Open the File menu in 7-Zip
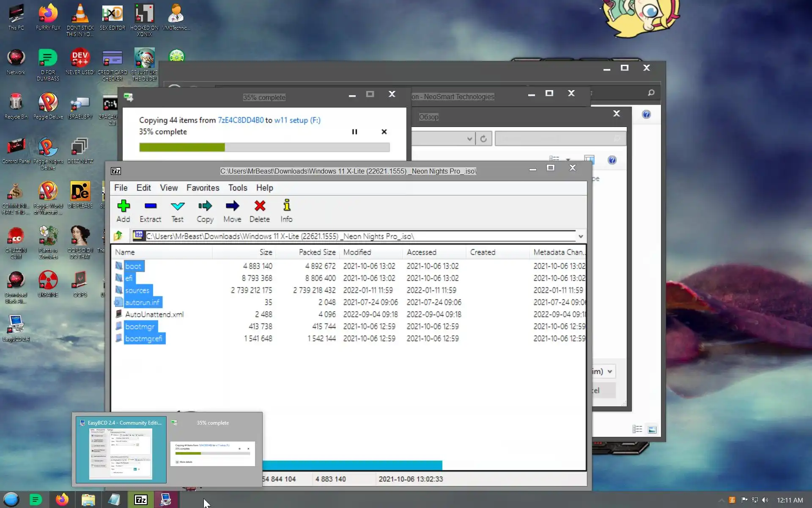The height and width of the screenshot is (508, 812). point(121,188)
